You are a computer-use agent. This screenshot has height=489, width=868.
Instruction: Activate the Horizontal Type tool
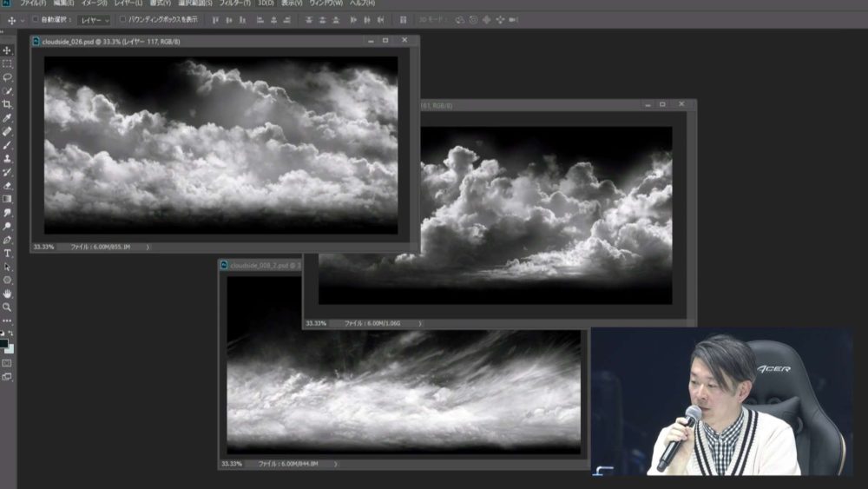7,253
